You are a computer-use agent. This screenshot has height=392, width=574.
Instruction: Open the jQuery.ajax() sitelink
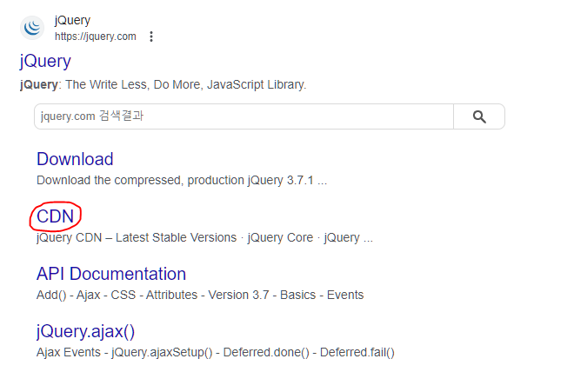tap(85, 331)
